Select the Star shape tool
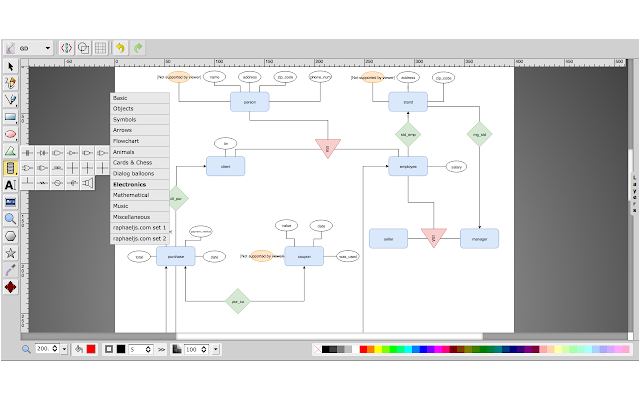 (x=11, y=253)
